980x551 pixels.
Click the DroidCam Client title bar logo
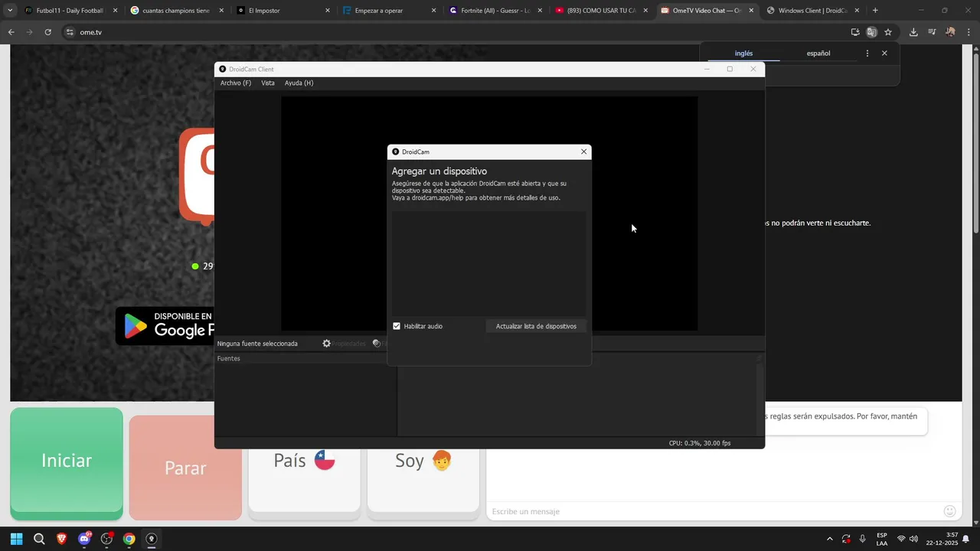pyautogui.click(x=223, y=69)
